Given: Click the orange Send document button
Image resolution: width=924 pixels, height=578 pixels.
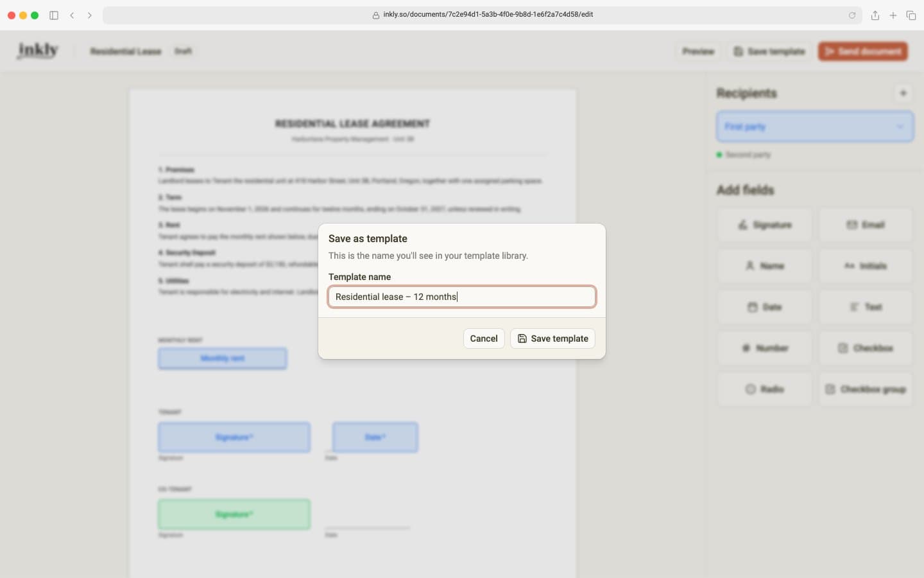Looking at the screenshot, I should coord(863,51).
